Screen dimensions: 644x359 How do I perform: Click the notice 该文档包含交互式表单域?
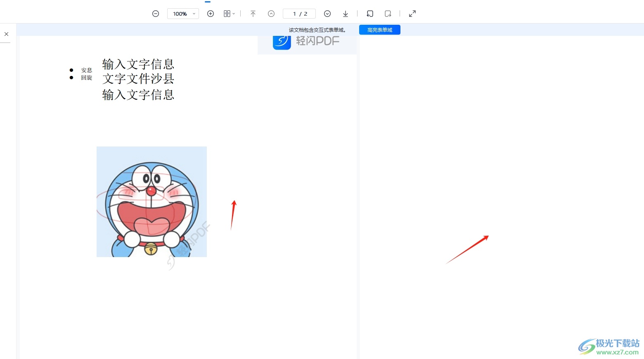317,30
